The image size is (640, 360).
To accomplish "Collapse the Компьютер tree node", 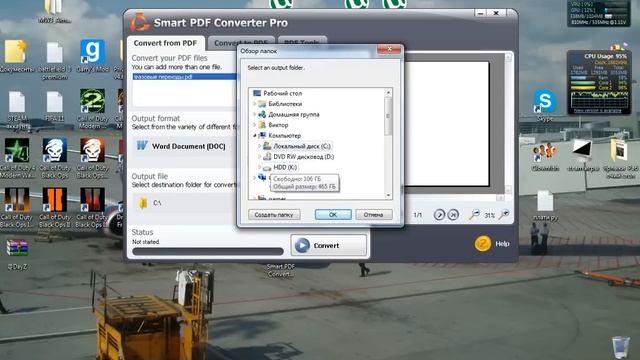I will 255,136.
